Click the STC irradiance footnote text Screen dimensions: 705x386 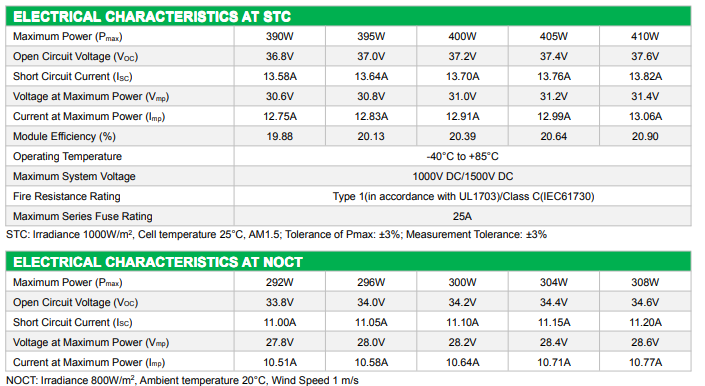click(276, 235)
